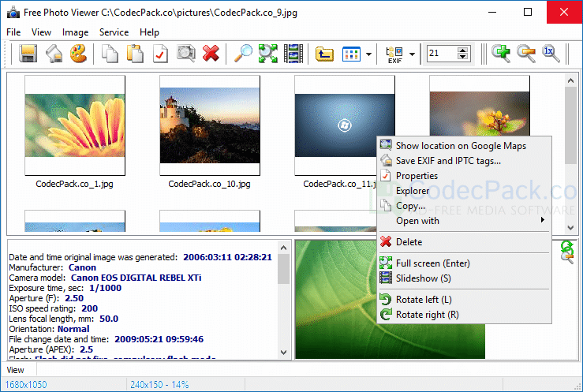This screenshot has height=392, width=583.
Task: Open the paint palette editor icon
Action: (x=78, y=54)
